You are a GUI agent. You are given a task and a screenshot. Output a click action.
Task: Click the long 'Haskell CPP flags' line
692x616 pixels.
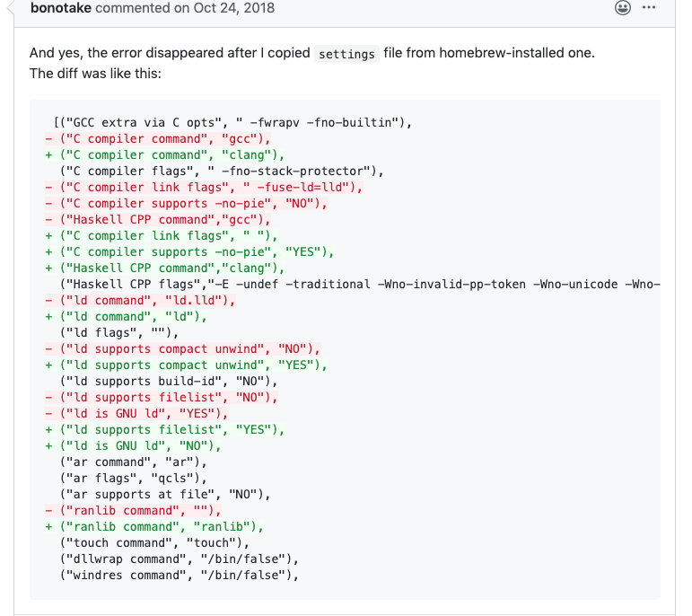point(360,284)
